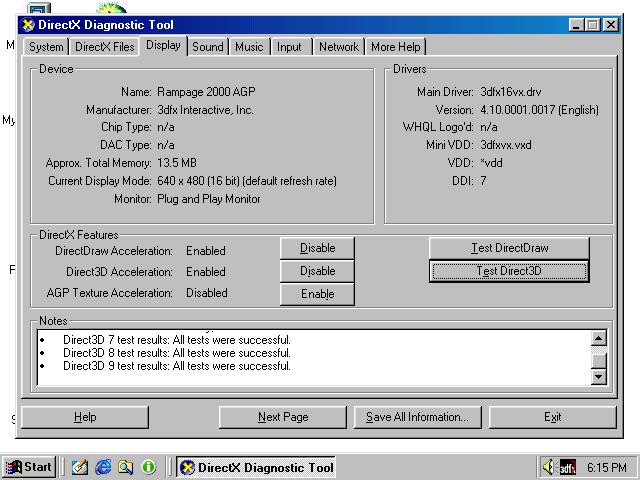Image resolution: width=640 pixels, height=480 pixels.
Task: Click the green quick launch icon
Action: click(x=149, y=467)
